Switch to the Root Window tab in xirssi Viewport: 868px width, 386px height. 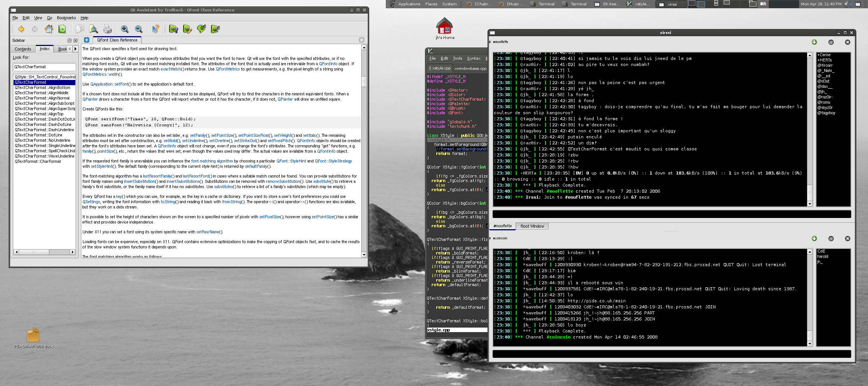click(x=532, y=226)
